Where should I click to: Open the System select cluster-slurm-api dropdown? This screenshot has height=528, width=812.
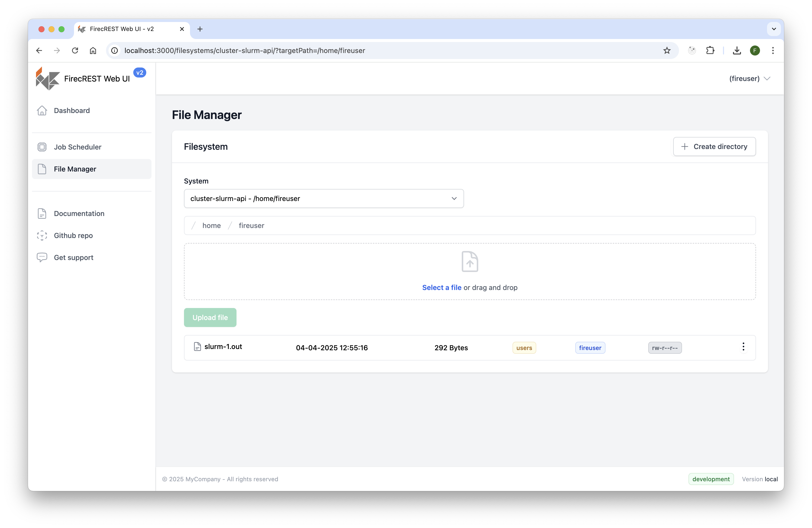(x=323, y=198)
